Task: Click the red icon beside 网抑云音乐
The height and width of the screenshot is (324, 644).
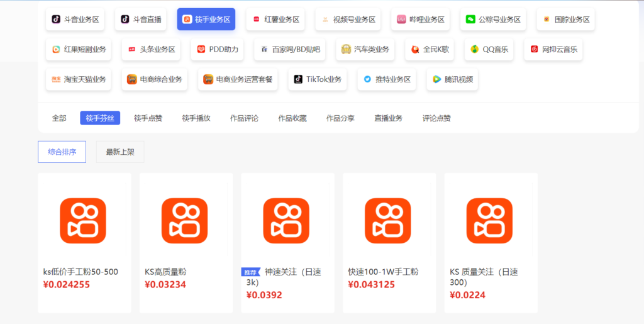Action: point(535,50)
